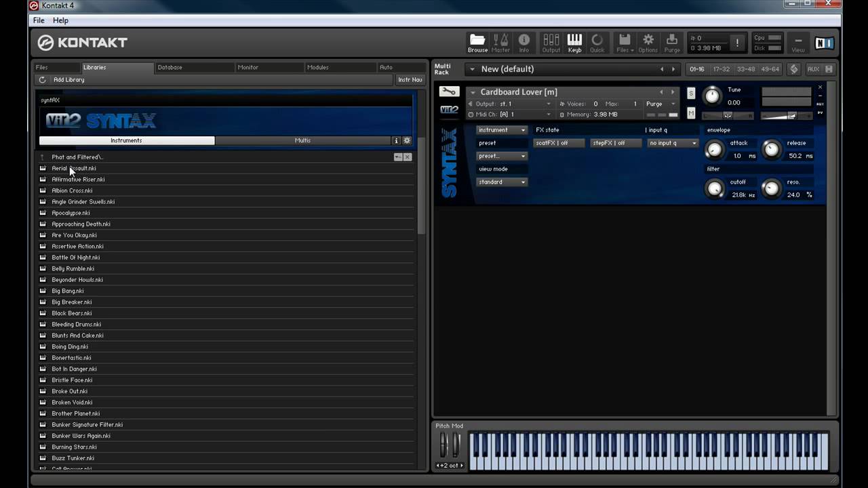Select the Instruments library tab
Image resolution: width=868 pixels, height=488 pixels.
coord(127,140)
